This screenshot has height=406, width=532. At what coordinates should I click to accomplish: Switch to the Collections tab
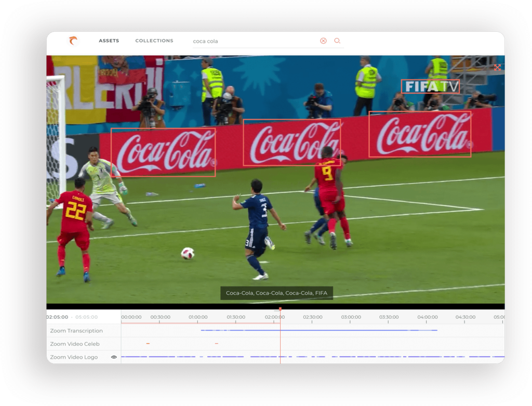(154, 41)
